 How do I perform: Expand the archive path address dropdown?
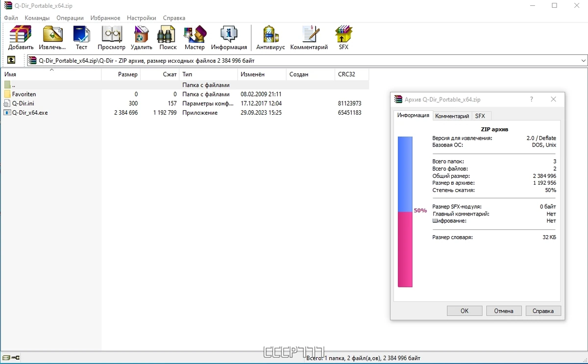click(x=583, y=61)
